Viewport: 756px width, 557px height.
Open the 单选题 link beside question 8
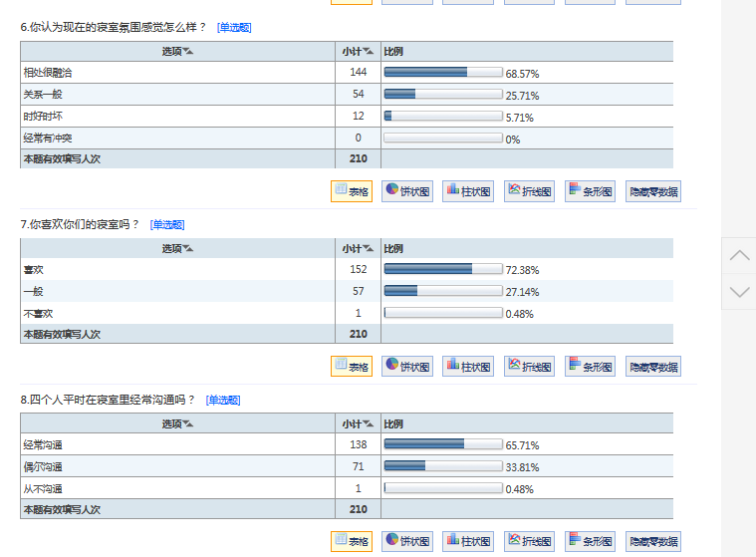223,400
